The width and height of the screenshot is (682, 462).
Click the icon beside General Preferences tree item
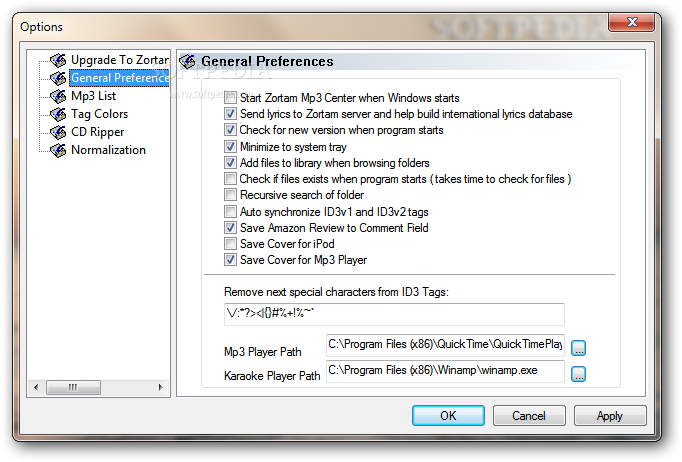58,78
